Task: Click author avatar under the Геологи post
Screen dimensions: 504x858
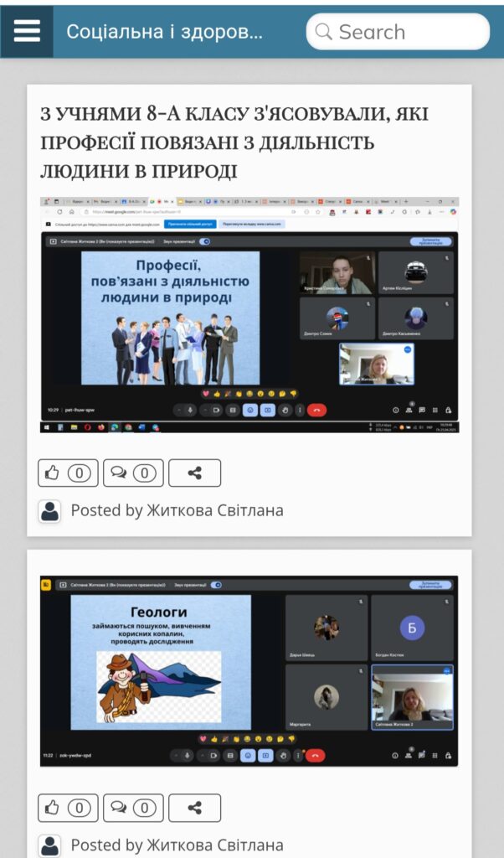Action: coord(49,845)
